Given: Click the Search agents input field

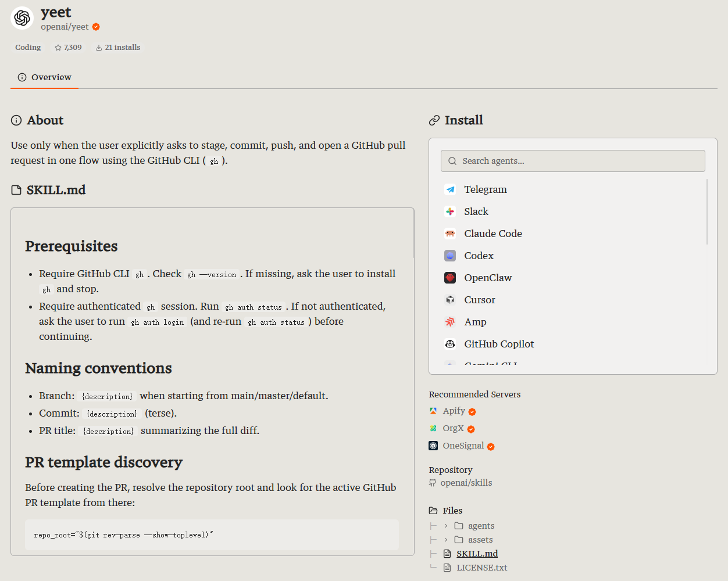Looking at the screenshot, I should (x=573, y=161).
